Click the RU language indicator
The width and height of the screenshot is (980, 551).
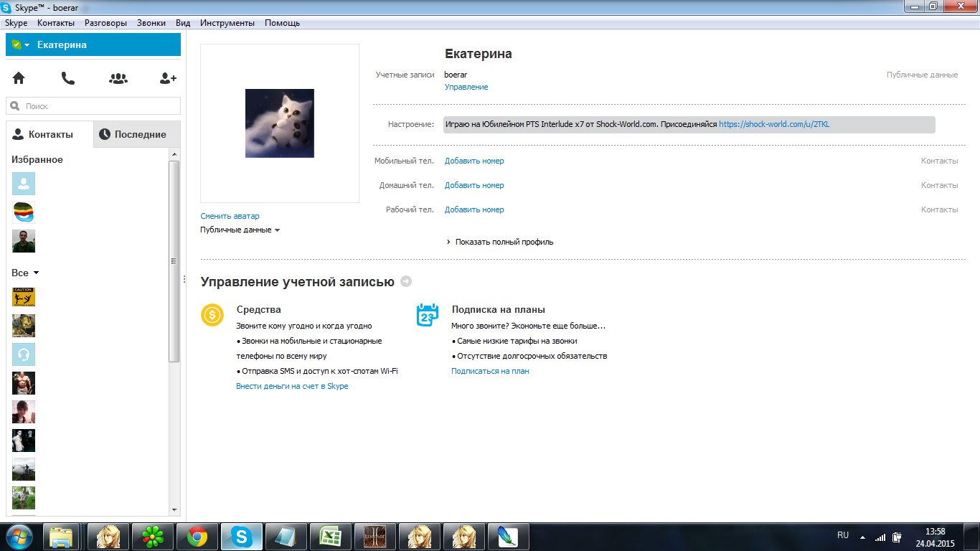pyautogui.click(x=843, y=536)
